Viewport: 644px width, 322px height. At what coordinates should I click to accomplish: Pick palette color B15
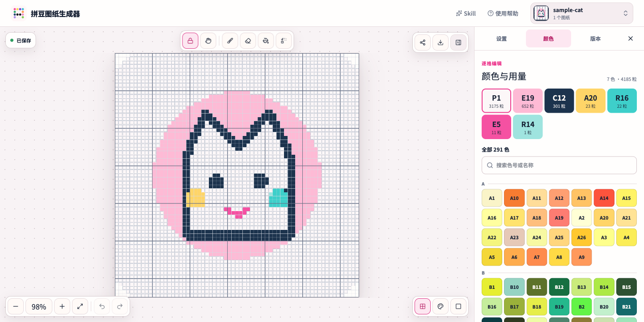coord(627,287)
